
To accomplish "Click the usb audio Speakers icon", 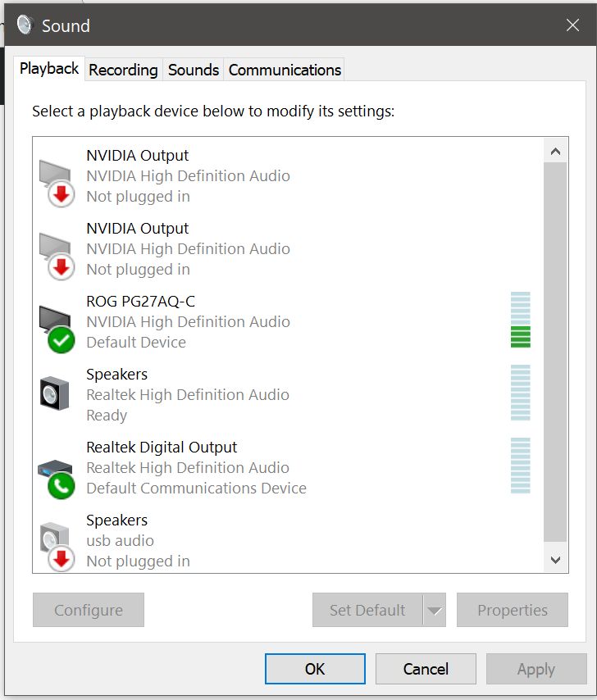I will tap(57, 547).
